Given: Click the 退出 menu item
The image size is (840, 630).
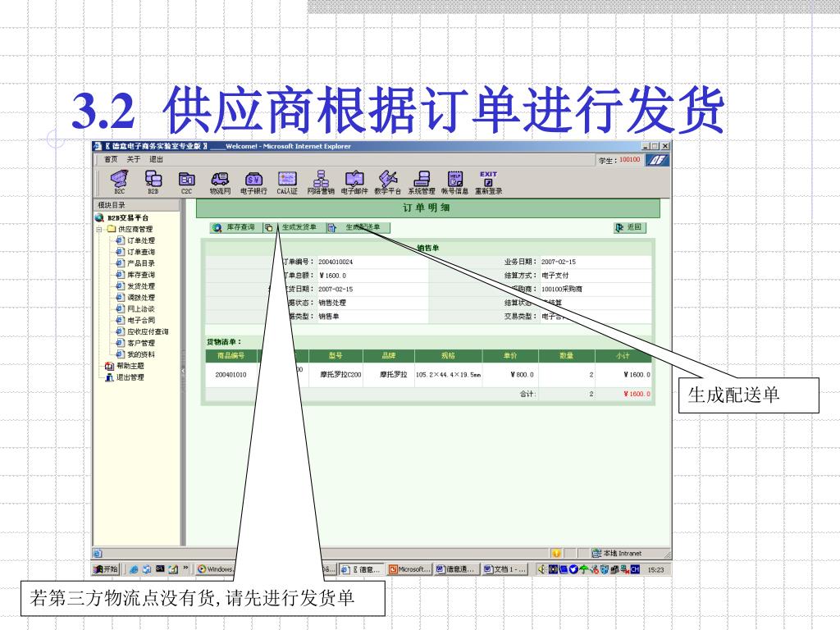Looking at the screenshot, I should click(156, 159).
